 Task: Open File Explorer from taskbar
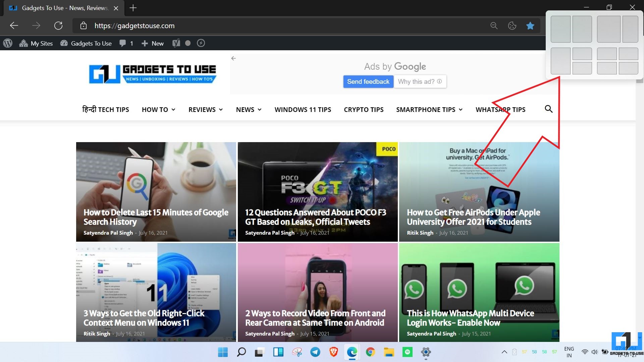389,352
